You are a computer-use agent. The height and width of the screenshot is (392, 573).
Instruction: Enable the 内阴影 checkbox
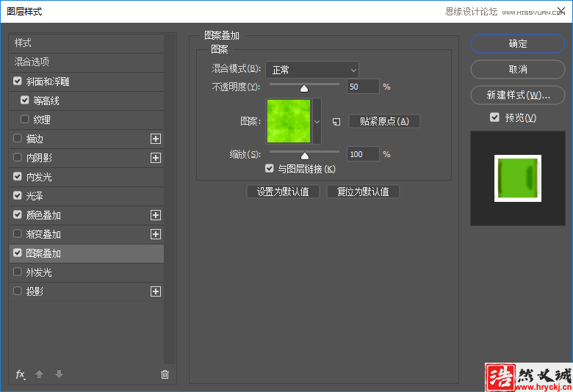[18, 157]
